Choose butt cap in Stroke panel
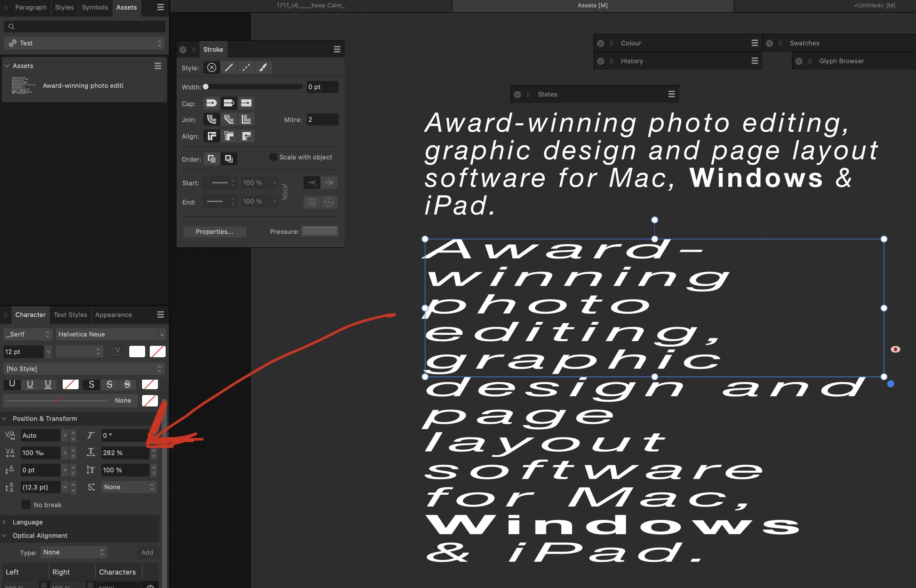 (x=229, y=103)
